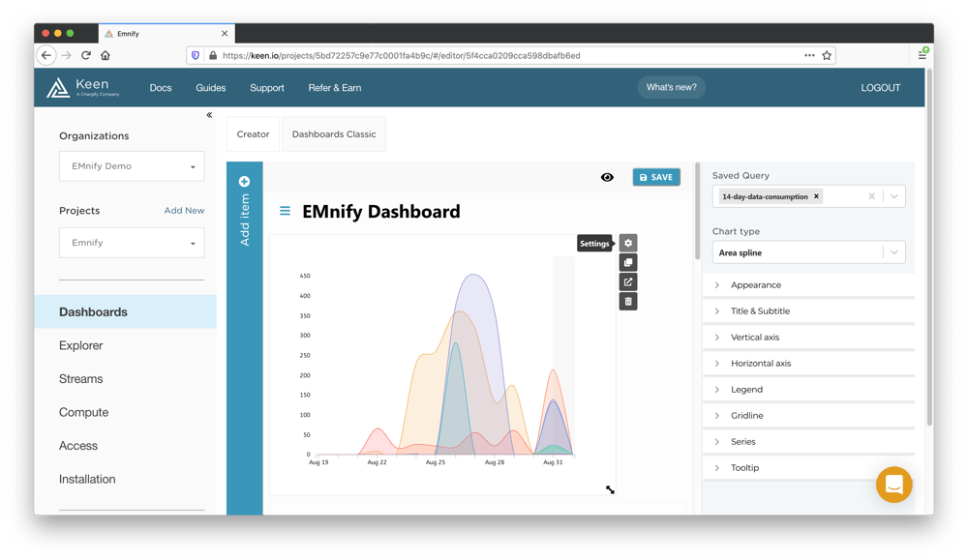
Task: Bookmark this page with the star icon
Action: pyautogui.click(x=827, y=55)
